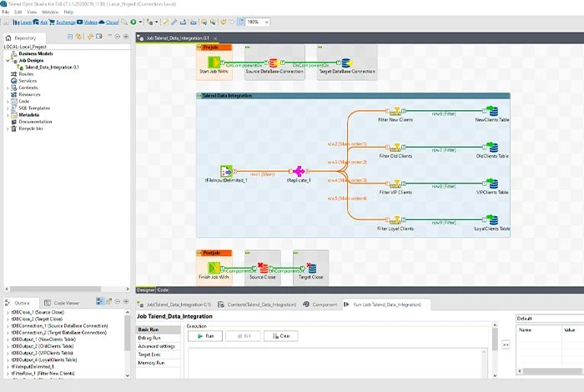584x392 pixels.
Task: Select the tFileInputDelimited_1 component icon
Action: (225, 171)
